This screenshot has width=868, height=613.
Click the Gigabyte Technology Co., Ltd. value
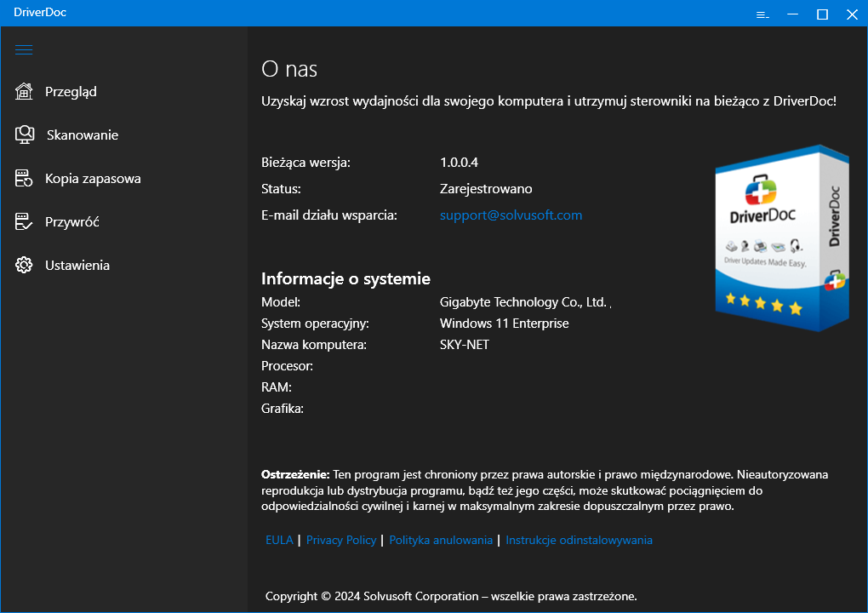pos(523,302)
